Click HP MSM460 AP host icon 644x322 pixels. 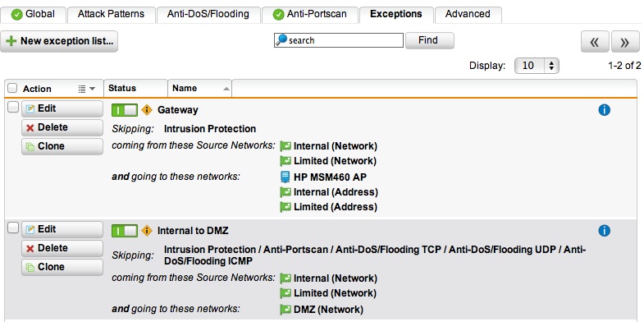coord(285,177)
